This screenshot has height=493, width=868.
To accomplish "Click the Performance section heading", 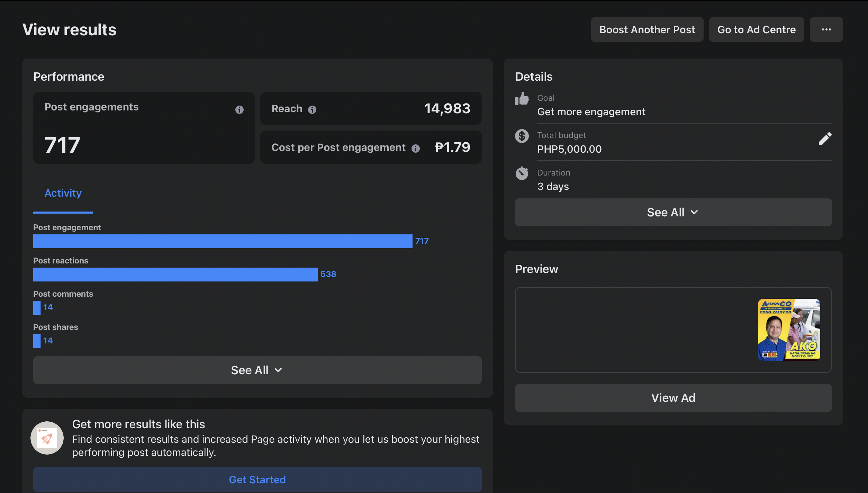I will pos(69,77).
